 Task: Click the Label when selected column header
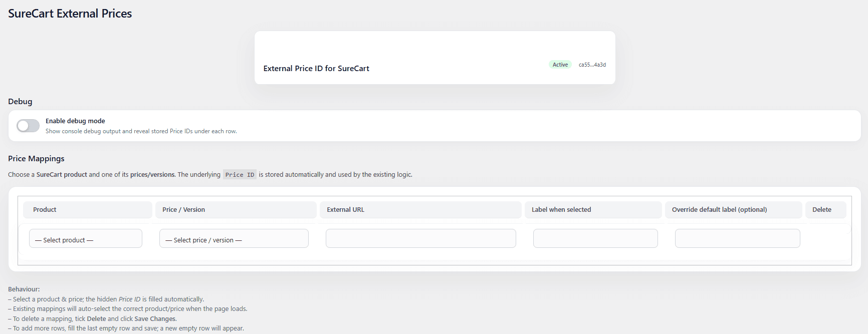pyautogui.click(x=593, y=210)
